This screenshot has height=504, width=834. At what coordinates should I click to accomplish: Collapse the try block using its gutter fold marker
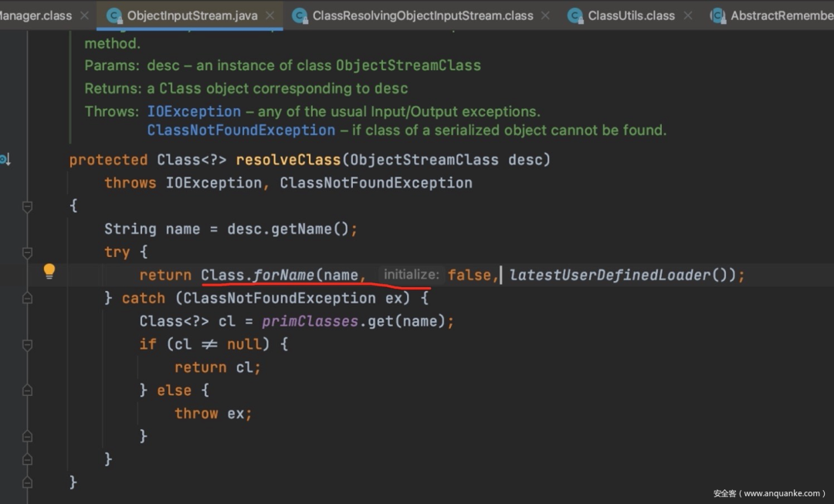[x=28, y=252]
